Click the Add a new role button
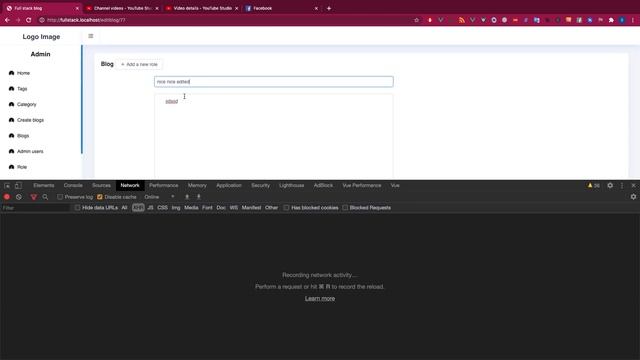This screenshot has width=640, height=360. [x=139, y=64]
